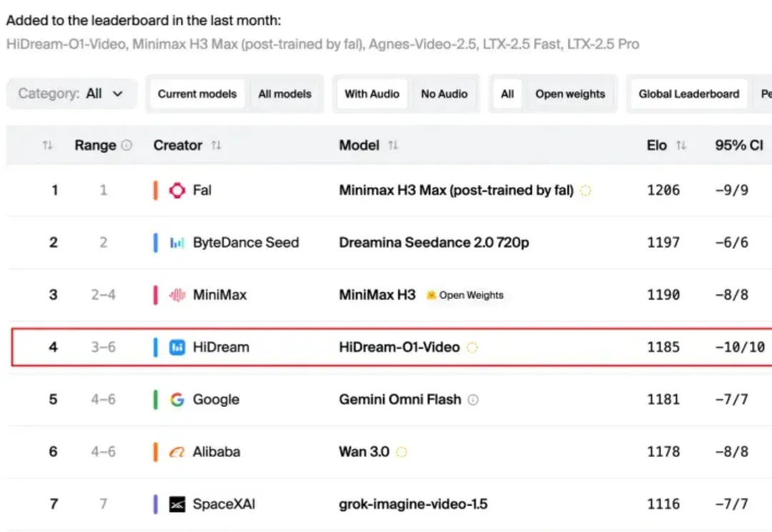
Task: Select the Current models tab
Action: (x=197, y=94)
